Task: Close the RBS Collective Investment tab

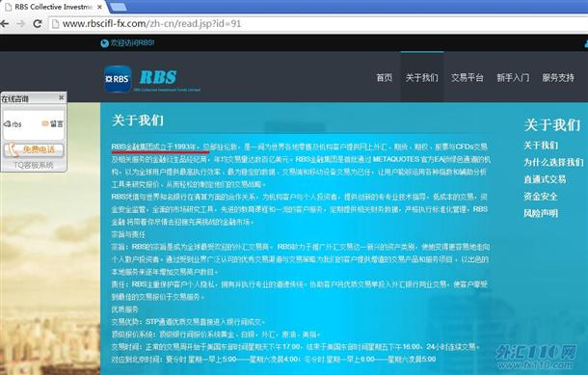Action: pos(99,7)
